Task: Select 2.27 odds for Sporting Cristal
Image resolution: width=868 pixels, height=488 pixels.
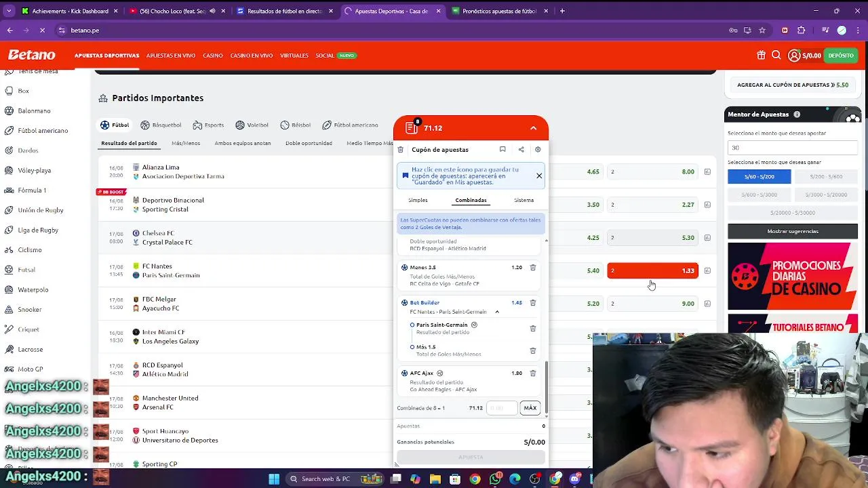Action: click(x=652, y=205)
